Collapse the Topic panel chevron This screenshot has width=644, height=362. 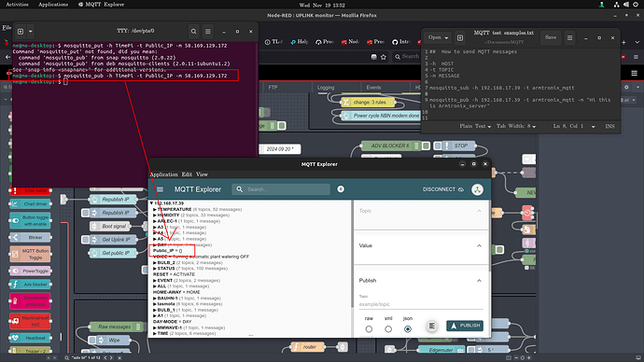(x=479, y=211)
